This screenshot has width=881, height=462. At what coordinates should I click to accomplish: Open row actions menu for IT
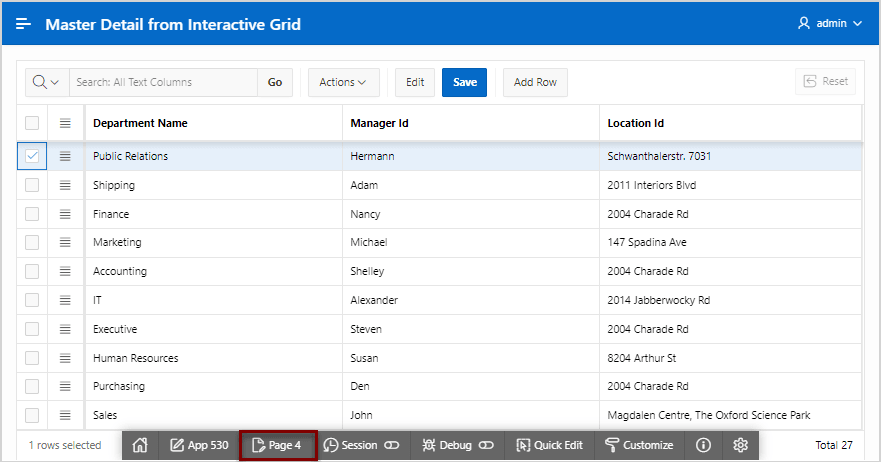(65, 300)
